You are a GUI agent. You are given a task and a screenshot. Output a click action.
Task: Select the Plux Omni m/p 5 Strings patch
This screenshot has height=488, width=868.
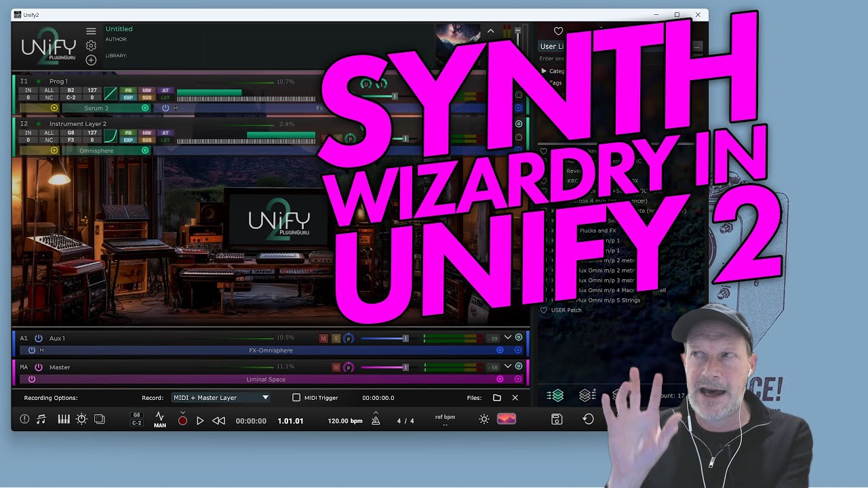(x=606, y=300)
